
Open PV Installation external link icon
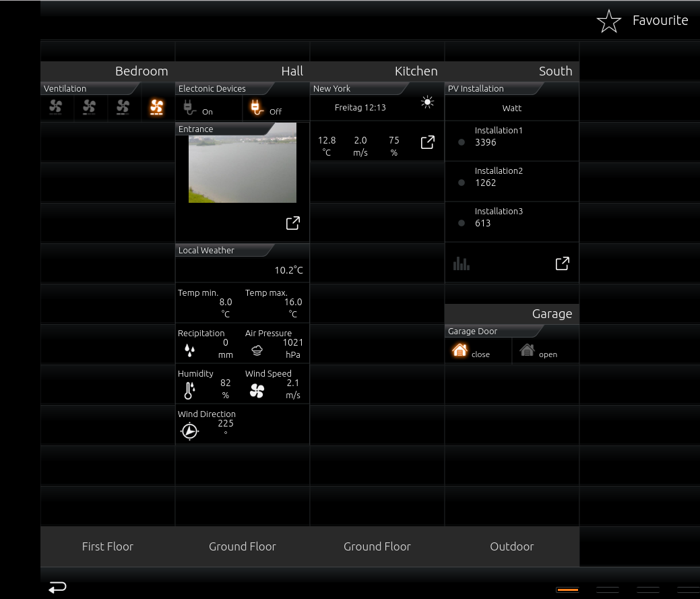[563, 264]
